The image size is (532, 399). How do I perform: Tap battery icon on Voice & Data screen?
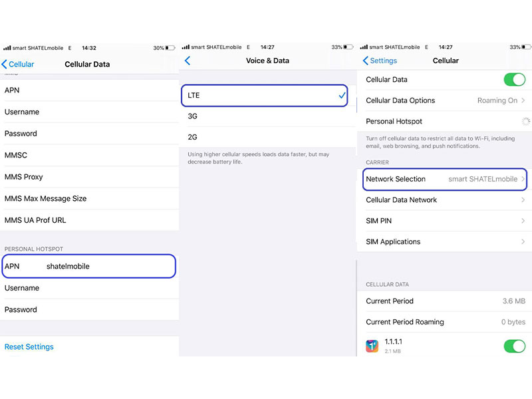tap(348, 47)
